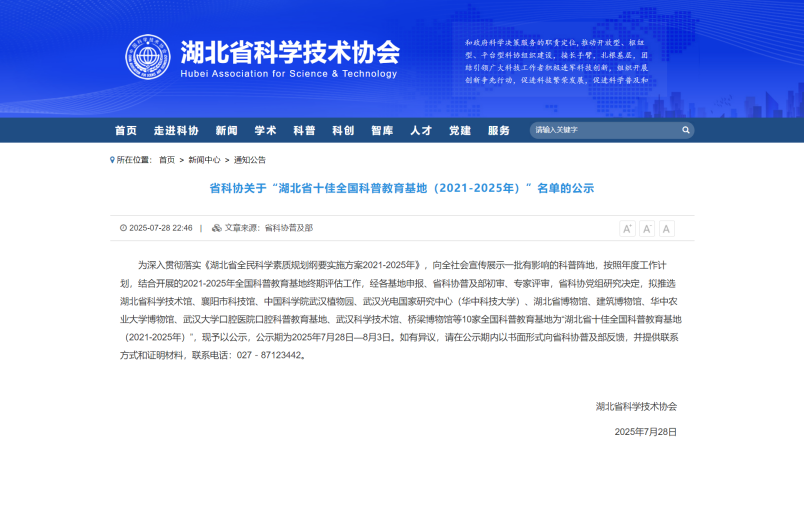The height and width of the screenshot is (528, 804).
Task: Click the source text 省科协普及部
Action: click(x=289, y=228)
